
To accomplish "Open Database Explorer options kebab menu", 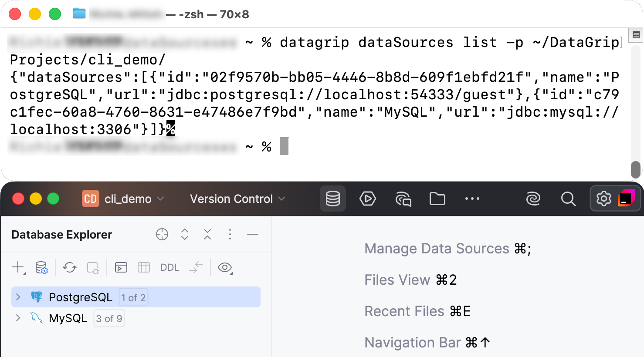I will [x=230, y=235].
